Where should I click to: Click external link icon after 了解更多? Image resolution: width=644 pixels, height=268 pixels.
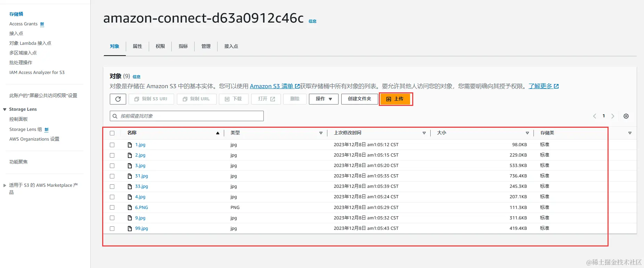[x=556, y=86]
